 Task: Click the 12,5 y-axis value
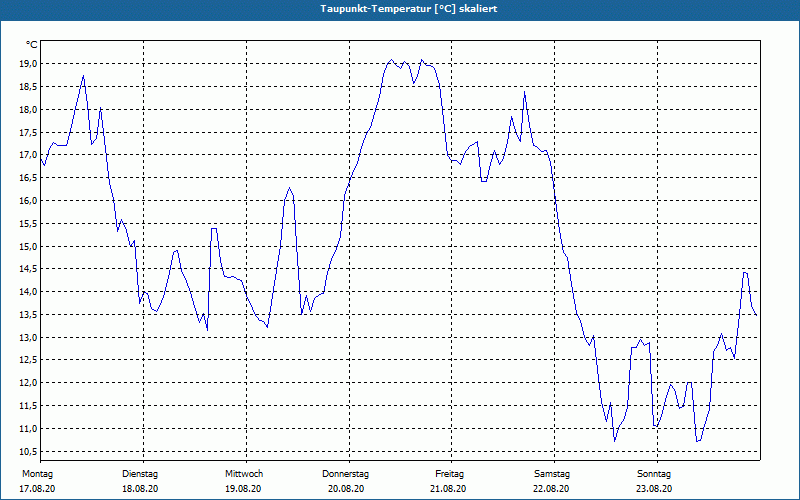click(29, 360)
